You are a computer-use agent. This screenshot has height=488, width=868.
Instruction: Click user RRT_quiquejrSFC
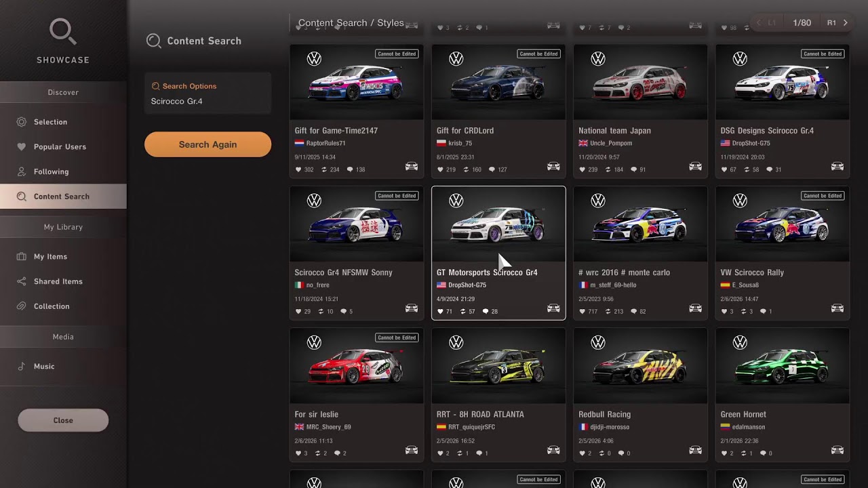click(471, 427)
